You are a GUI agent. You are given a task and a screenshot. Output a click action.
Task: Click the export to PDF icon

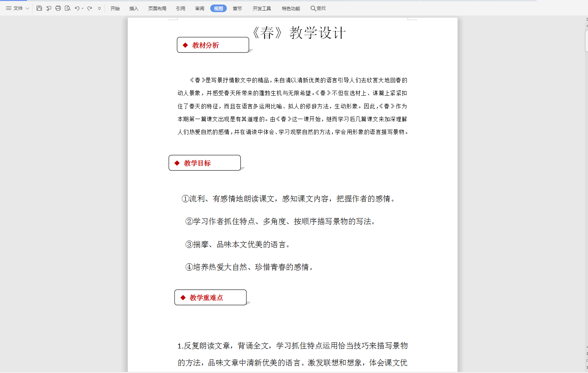click(49, 8)
